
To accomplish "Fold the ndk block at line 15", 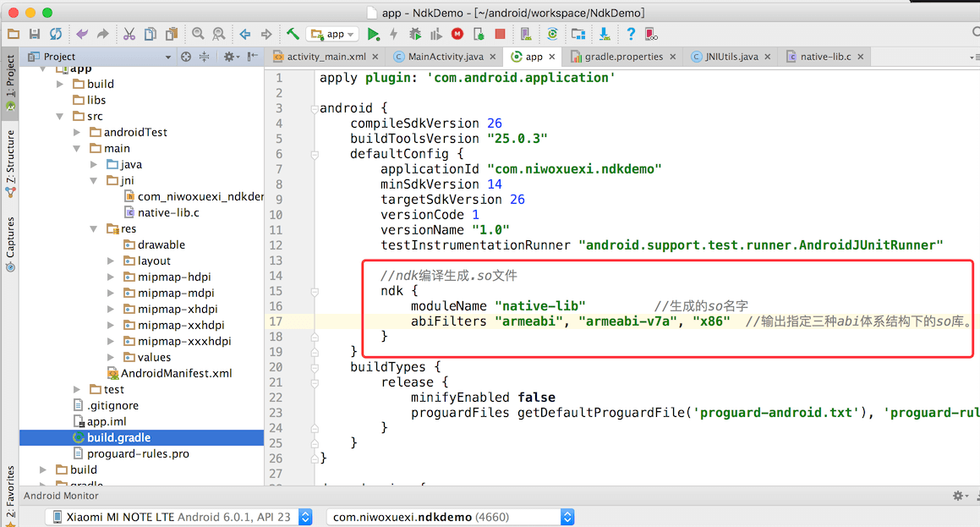I will 315,291.
